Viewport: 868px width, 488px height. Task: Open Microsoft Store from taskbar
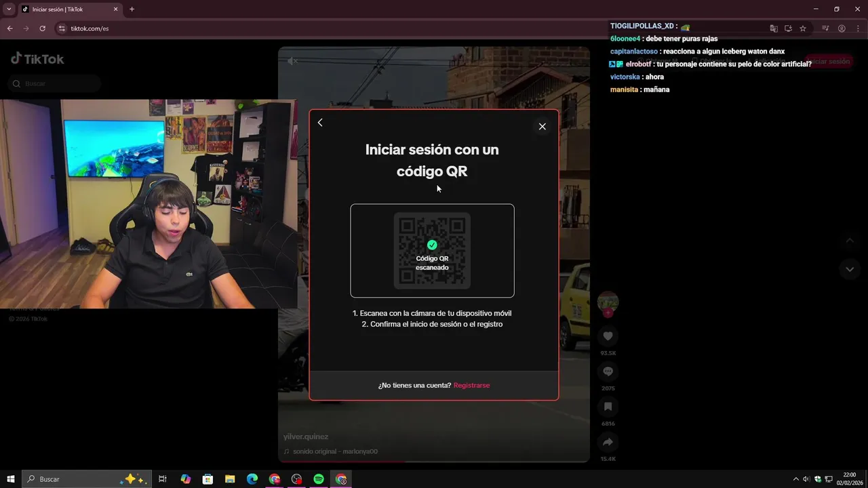pos(208,479)
